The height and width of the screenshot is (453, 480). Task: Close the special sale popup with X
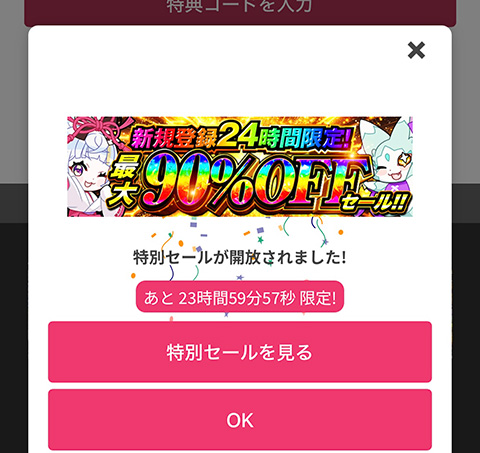(x=416, y=50)
